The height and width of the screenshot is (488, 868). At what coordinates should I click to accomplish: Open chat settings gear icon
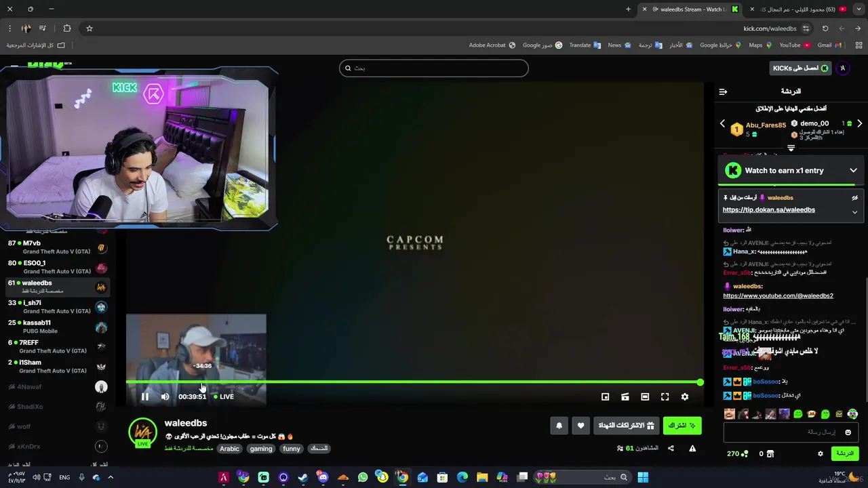[820, 453]
